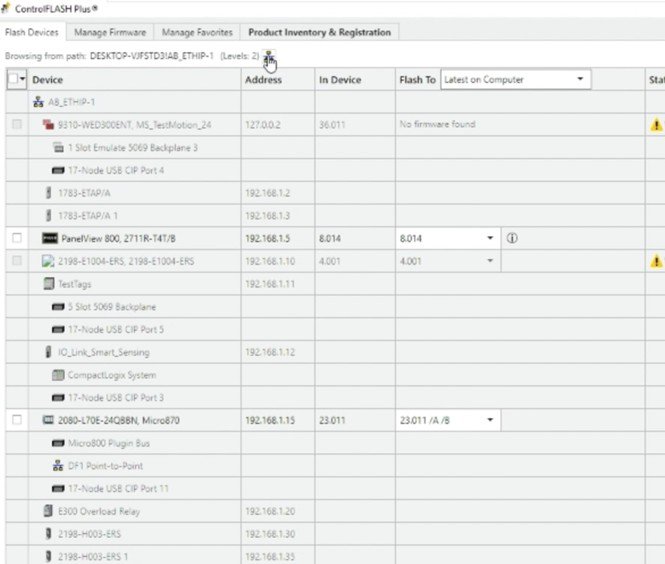The width and height of the screenshot is (665, 564).
Task: Click the info icon in PanelView 800 row
Action: [512, 238]
